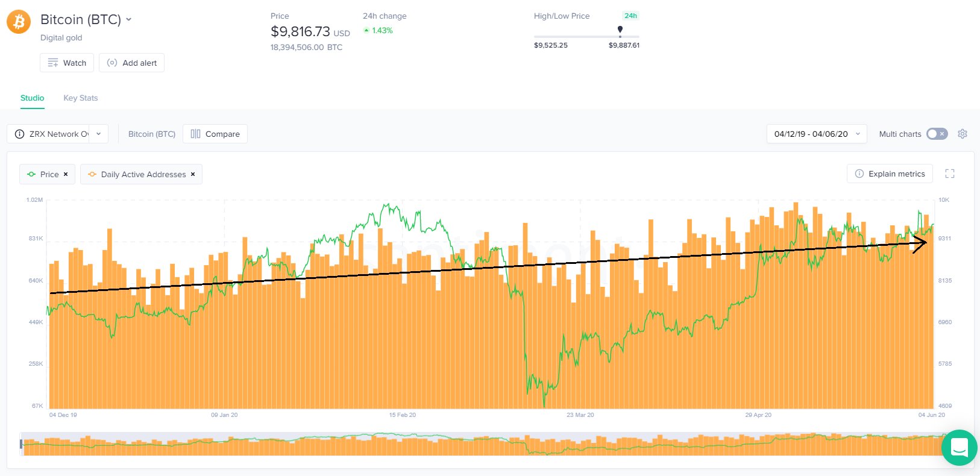Click the green Price line legend icon
This screenshot has width=980, height=476.
pyautogui.click(x=31, y=174)
